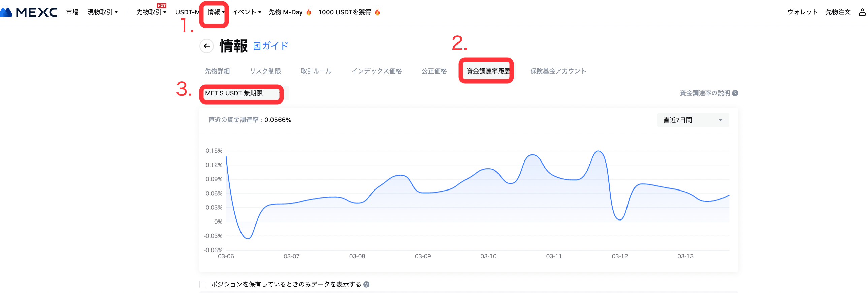
Task: Open the ウォレット link
Action: [x=802, y=12]
